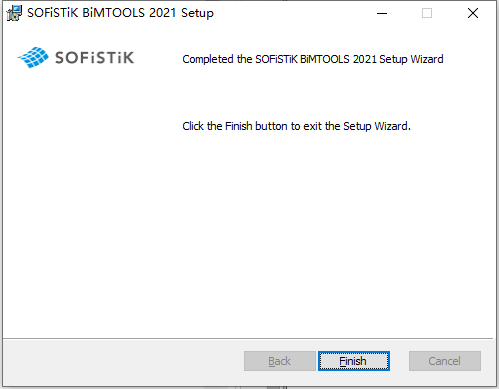Click the word "Completed" in the heading

[208, 59]
